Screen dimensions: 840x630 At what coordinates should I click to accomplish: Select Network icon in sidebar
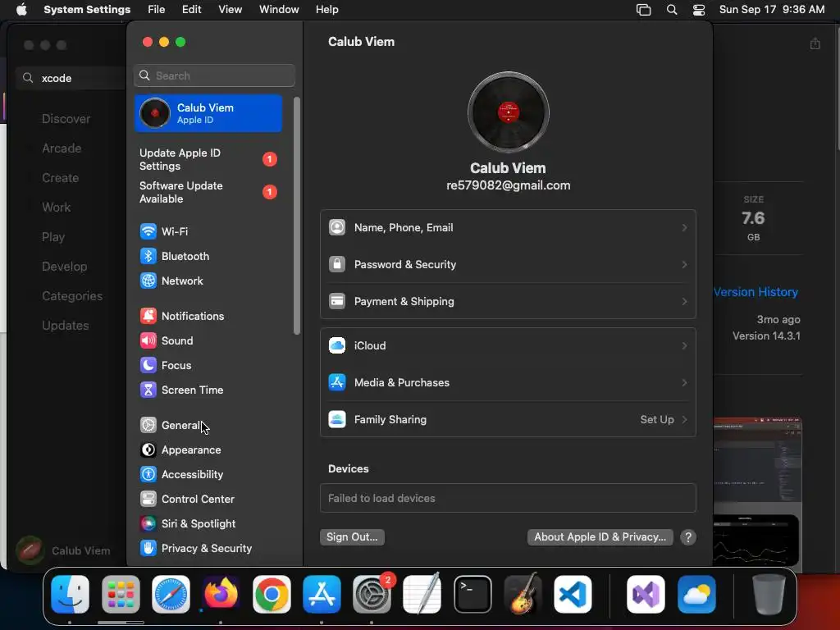(148, 281)
